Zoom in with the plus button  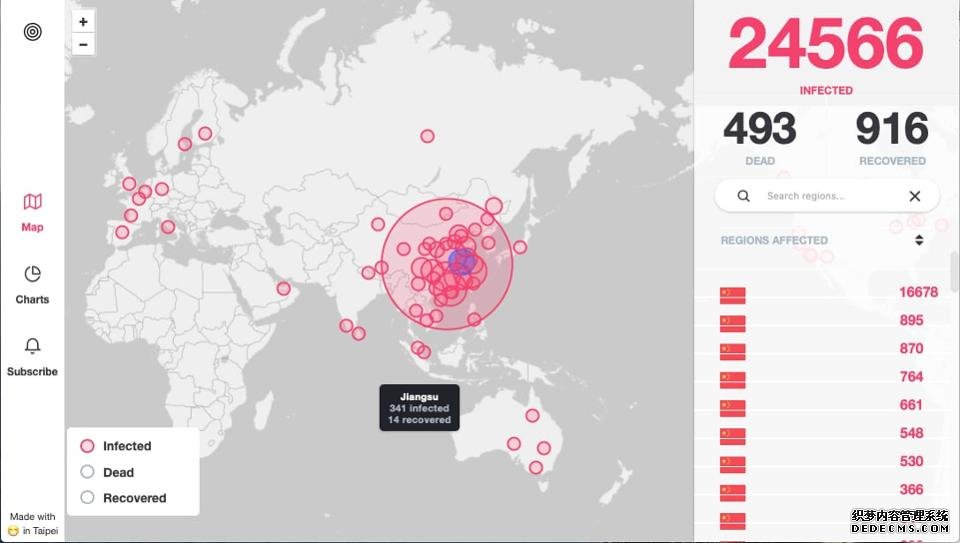coord(83,21)
